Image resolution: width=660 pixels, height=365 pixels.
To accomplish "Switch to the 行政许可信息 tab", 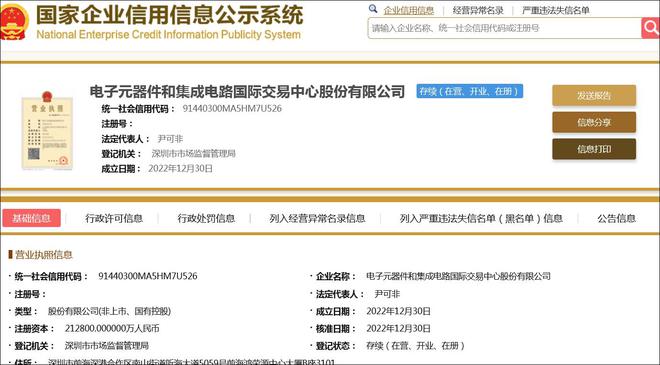I will coord(114,218).
